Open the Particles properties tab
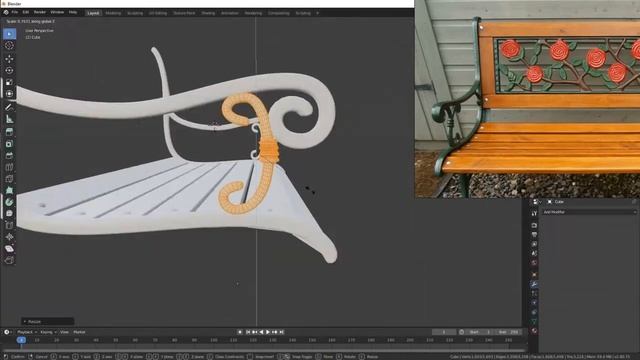Viewport: 640px width, 360px height. click(x=534, y=293)
